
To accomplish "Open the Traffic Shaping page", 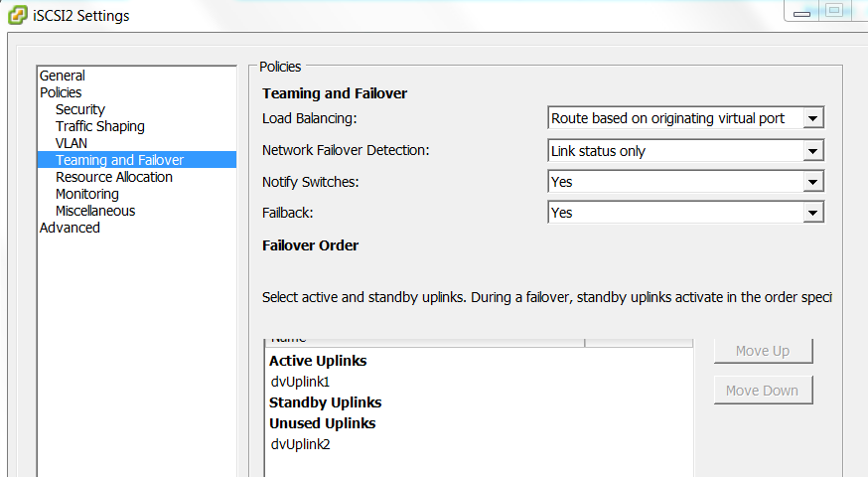I will 100,126.
